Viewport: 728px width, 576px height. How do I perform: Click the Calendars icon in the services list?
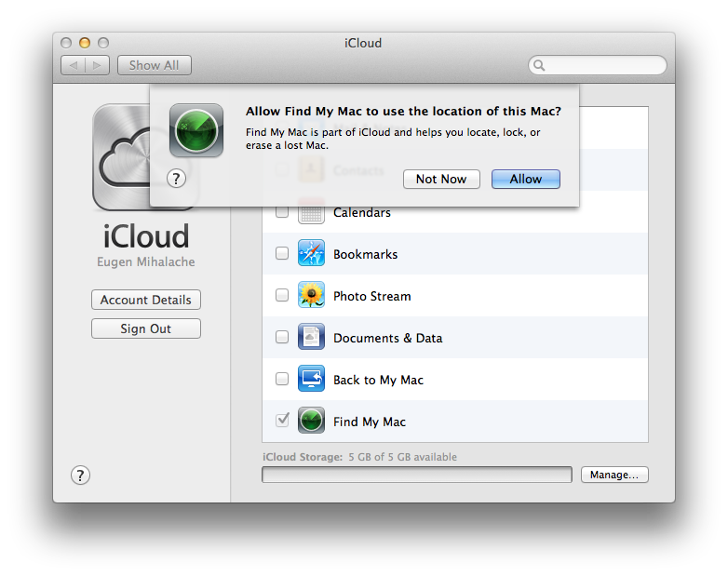[311, 212]
